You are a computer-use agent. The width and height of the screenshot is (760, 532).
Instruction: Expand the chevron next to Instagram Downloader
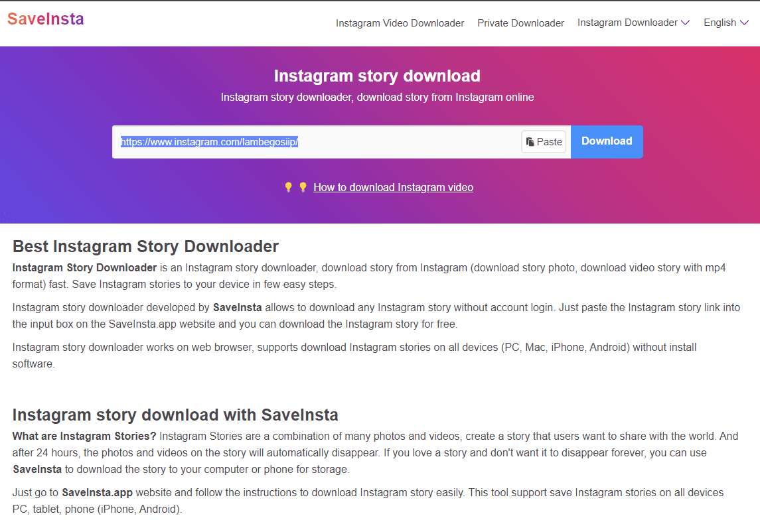coord(684,22)
